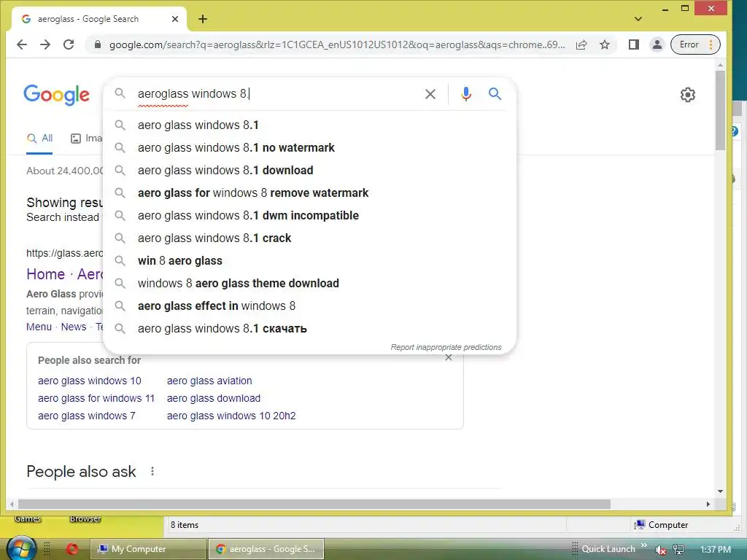Screen dimensions: 747x560
Task: Reload the Google search page
Action: click(x=69, y=44)
